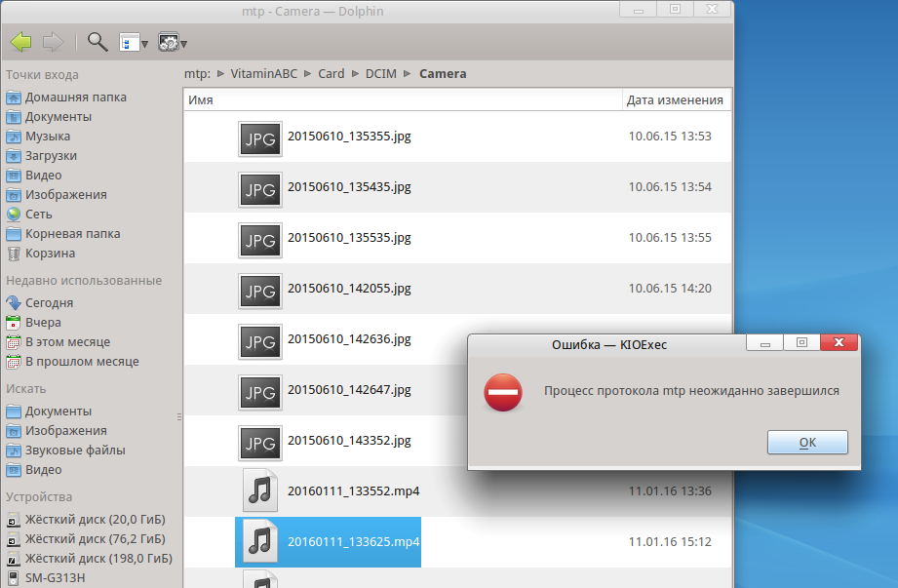The image size is (898, 588).
Task: Click date 11.01.16 15:12
Action: (x=670, y=542)
